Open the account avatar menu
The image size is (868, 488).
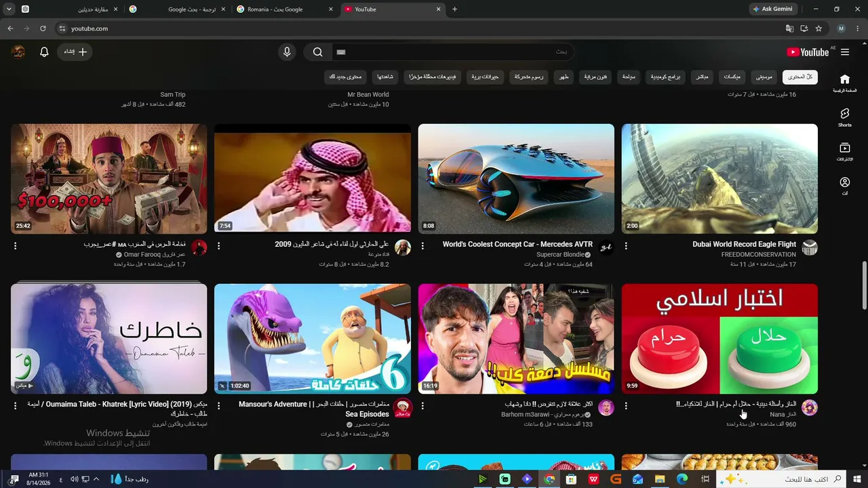point(18,52)
